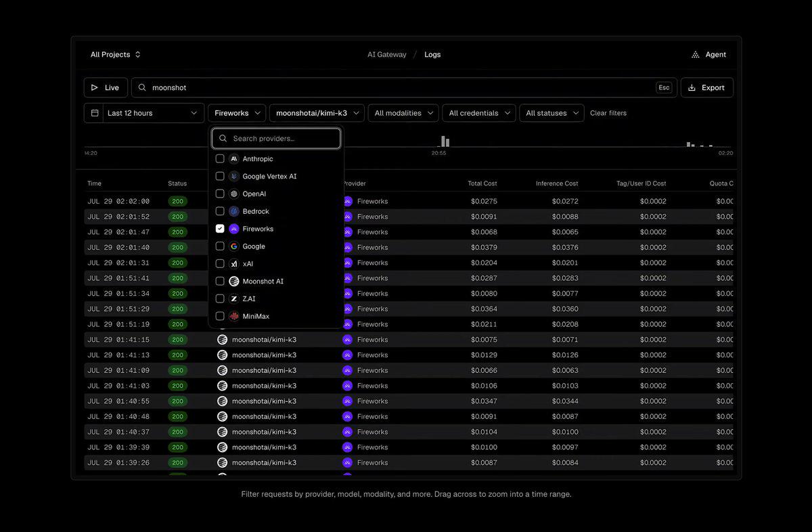Uncheck the Fireworks provider checkbox
This screenshot has width=812, height=532.
(x=220, y=229)
